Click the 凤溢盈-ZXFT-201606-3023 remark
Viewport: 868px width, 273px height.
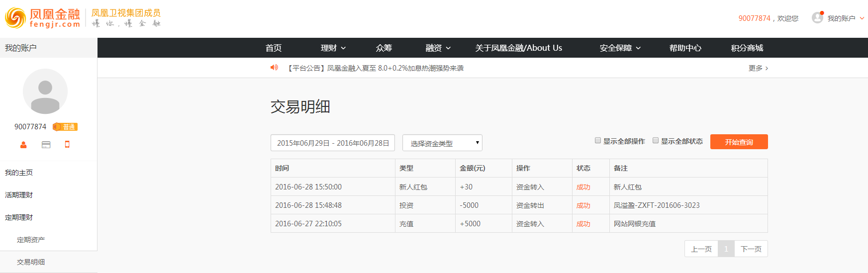(657, 205)
